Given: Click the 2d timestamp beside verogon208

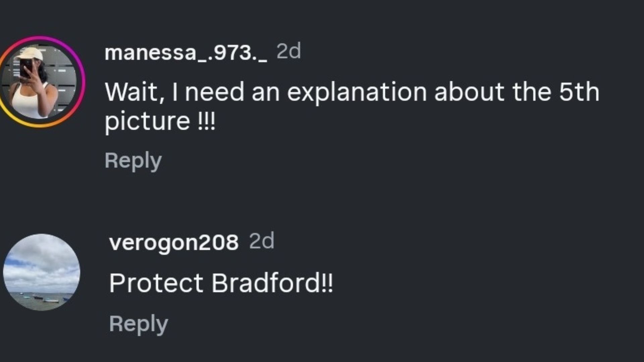Looking at the screenshot, I should [262, 241].
